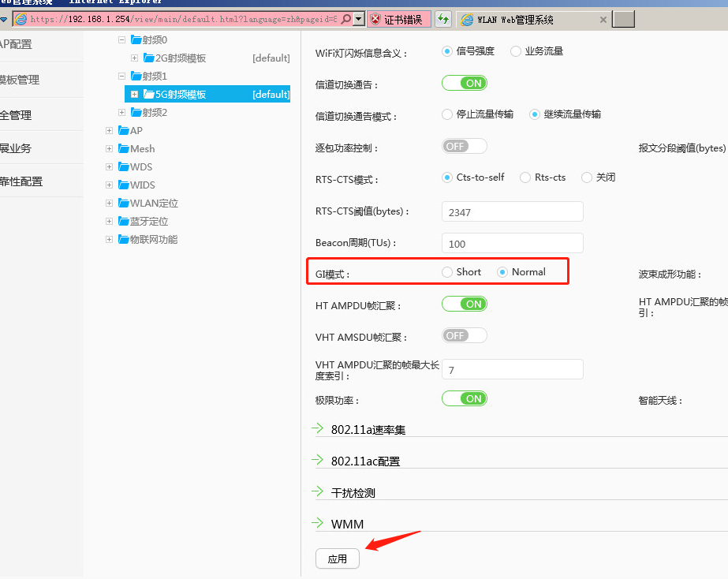Click the AP folder icon
This screenshot has width=728, height=579.
(124, 130)
